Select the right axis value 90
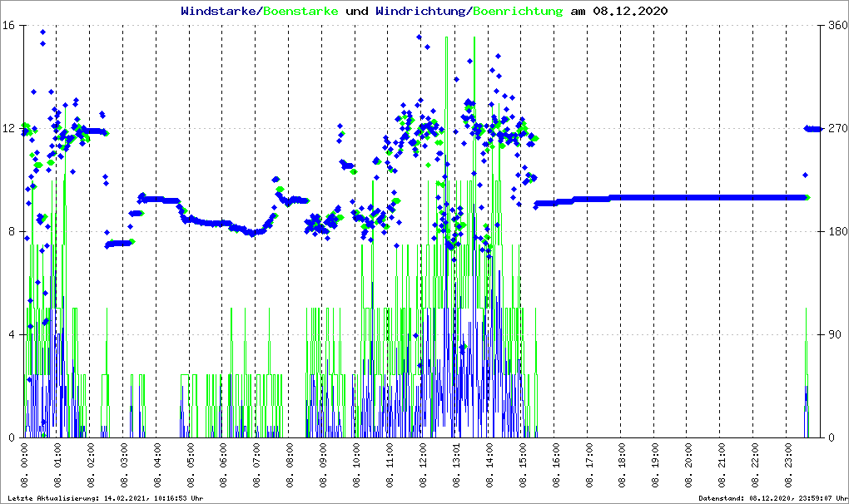The width and height of the screenshot is (849, 504). point(832,334)
